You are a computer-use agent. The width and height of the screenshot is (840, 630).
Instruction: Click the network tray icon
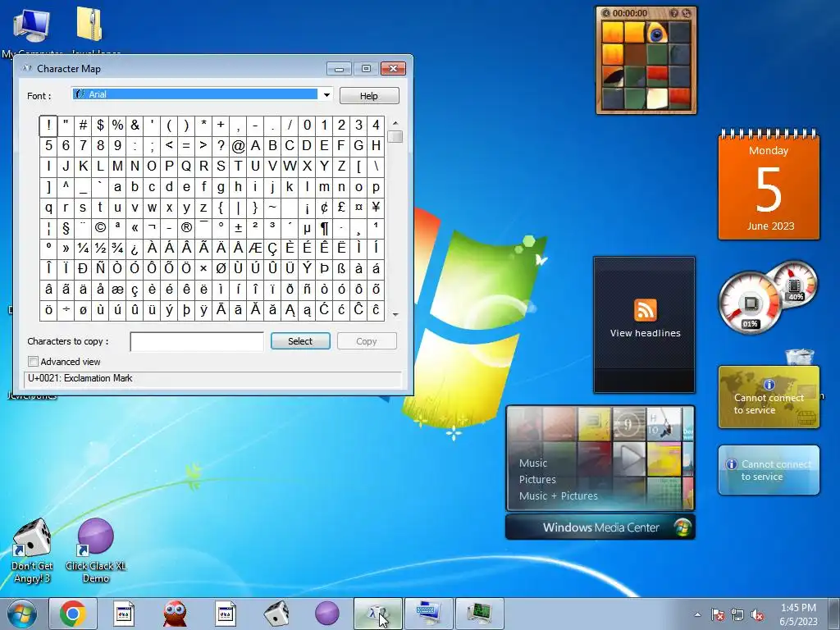coord(737,614)
